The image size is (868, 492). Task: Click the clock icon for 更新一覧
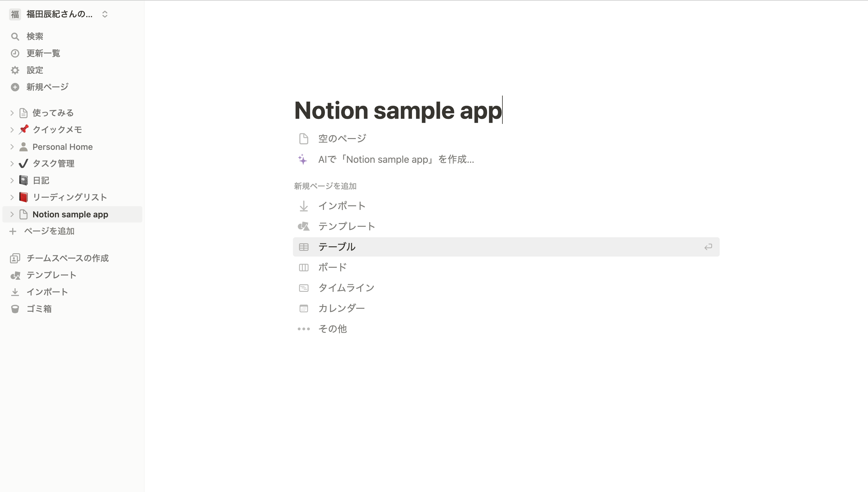pos(15,53)
